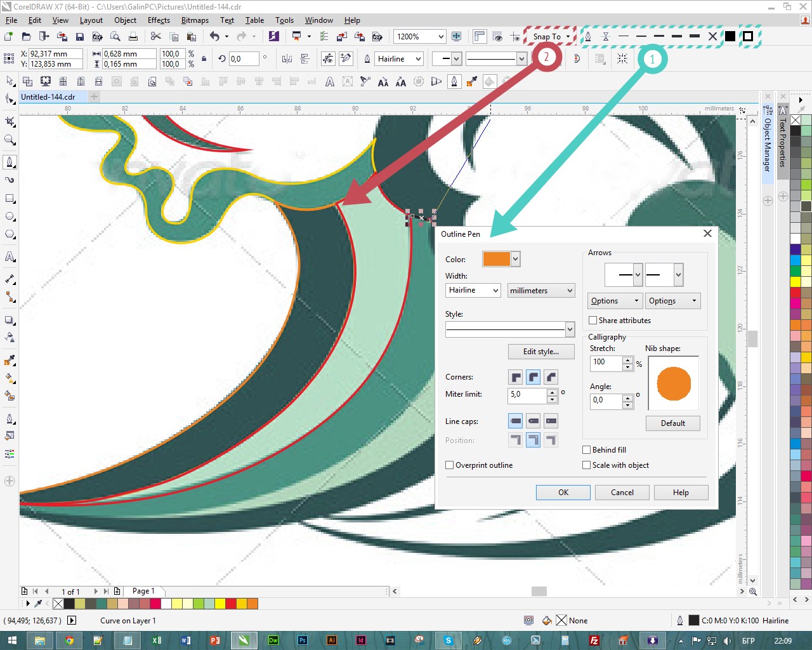Image resolution: width=812 pixels, height=650 pixels.
Task: Click the Save icon in standard toolbar
Action: 80,37
